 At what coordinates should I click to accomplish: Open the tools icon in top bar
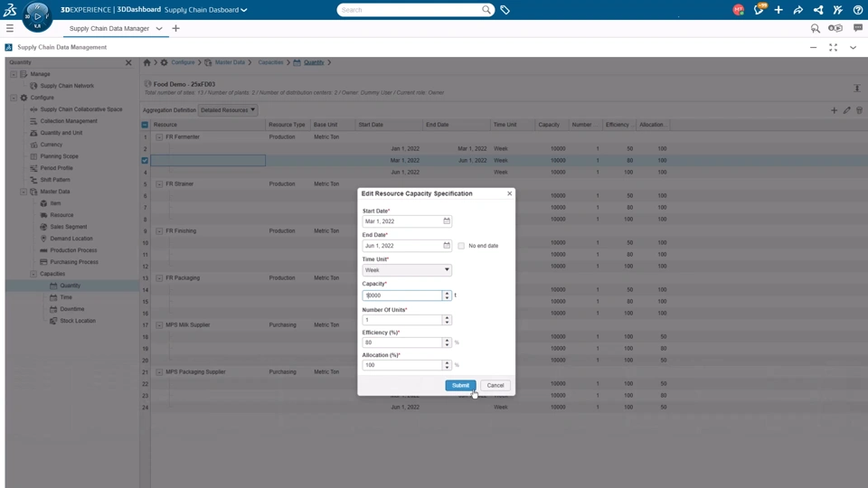coord(837,10)
